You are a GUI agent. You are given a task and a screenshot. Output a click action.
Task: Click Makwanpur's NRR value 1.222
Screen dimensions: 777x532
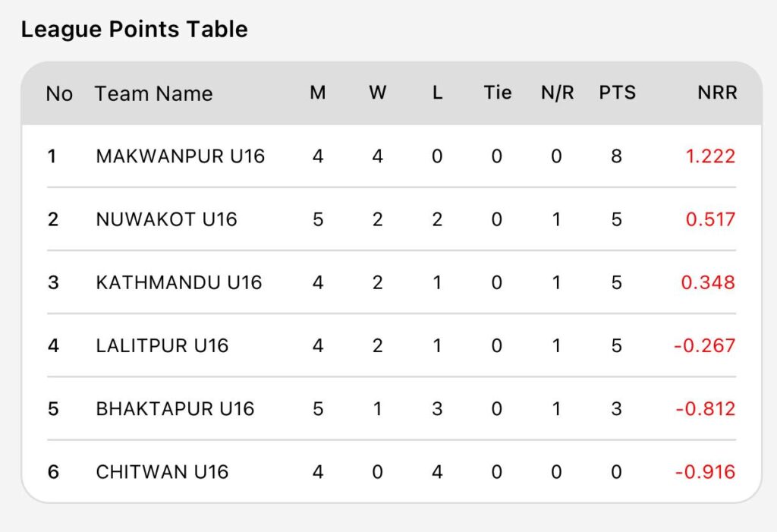tap(710, 156)
